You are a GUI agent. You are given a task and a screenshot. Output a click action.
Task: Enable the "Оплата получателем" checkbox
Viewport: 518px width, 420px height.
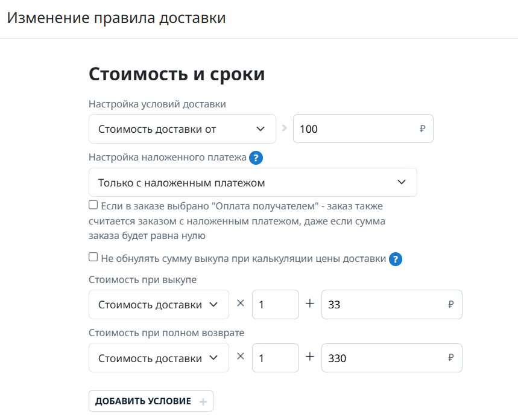click(93, 205)
